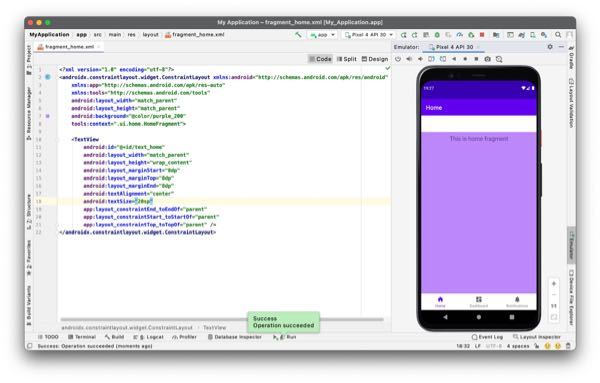Screen dimensions: 600x383
Task: Click the emulator toolbar Home circle icon
Action: pos(465,59)
